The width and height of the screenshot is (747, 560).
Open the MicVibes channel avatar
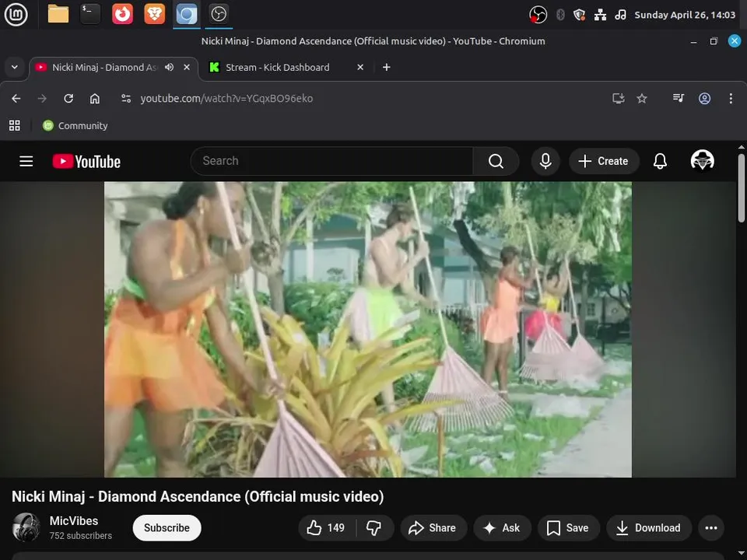(x=26, y=527)
